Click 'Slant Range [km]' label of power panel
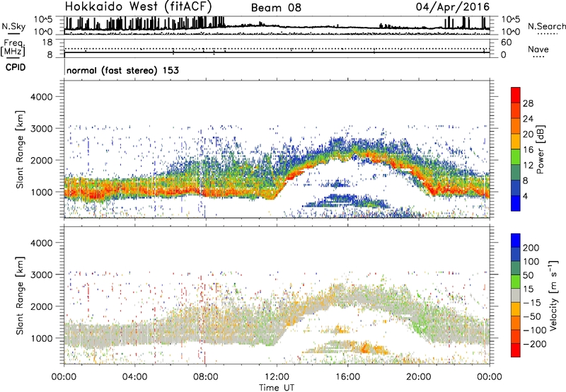This screenshot has height=392, width=566. [x=20, y=149]
